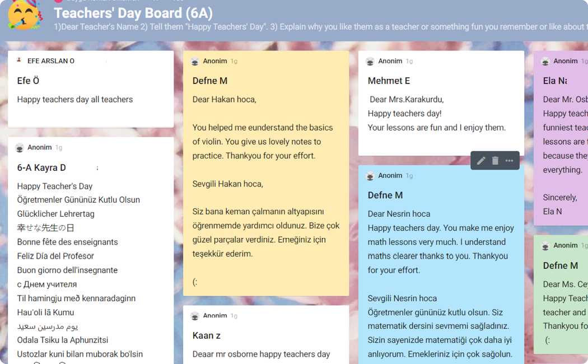This screenshot has height=364, width=588.
Task: Click the 1g timestamp on Mehmet E's post
Action: 409,61
